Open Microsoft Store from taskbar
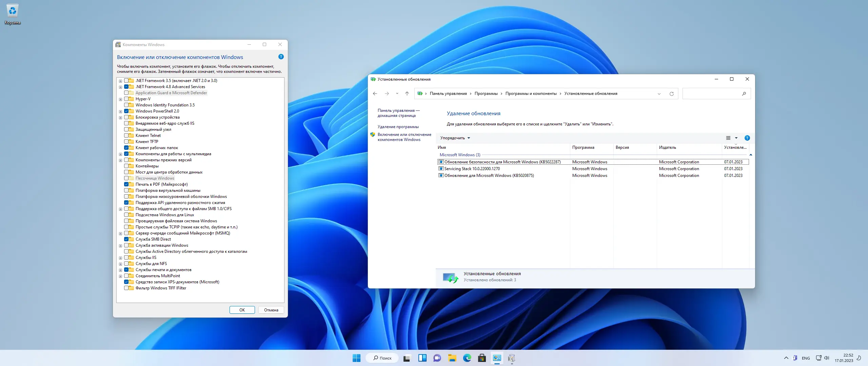The image size is (868, 366). click(x=482, y=358)
